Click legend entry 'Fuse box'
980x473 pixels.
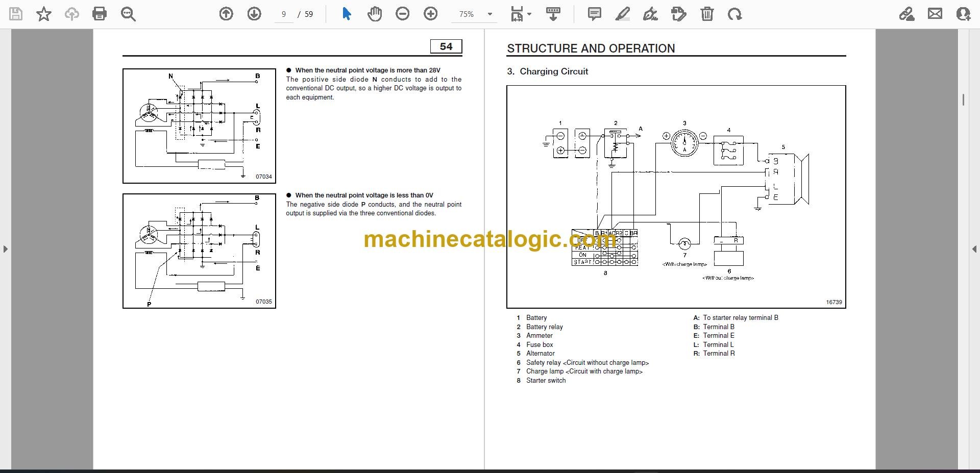coord(540,344)
